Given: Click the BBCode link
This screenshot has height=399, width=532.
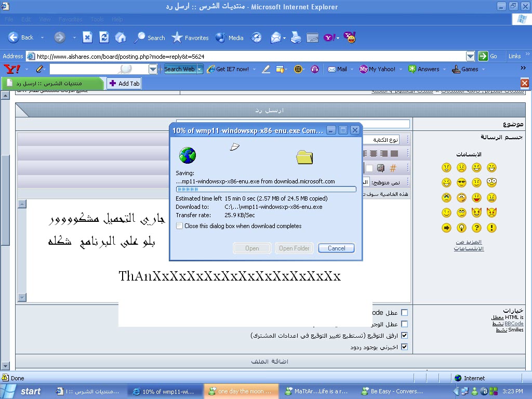Looking at the screenshot, I should coord(514,324).
